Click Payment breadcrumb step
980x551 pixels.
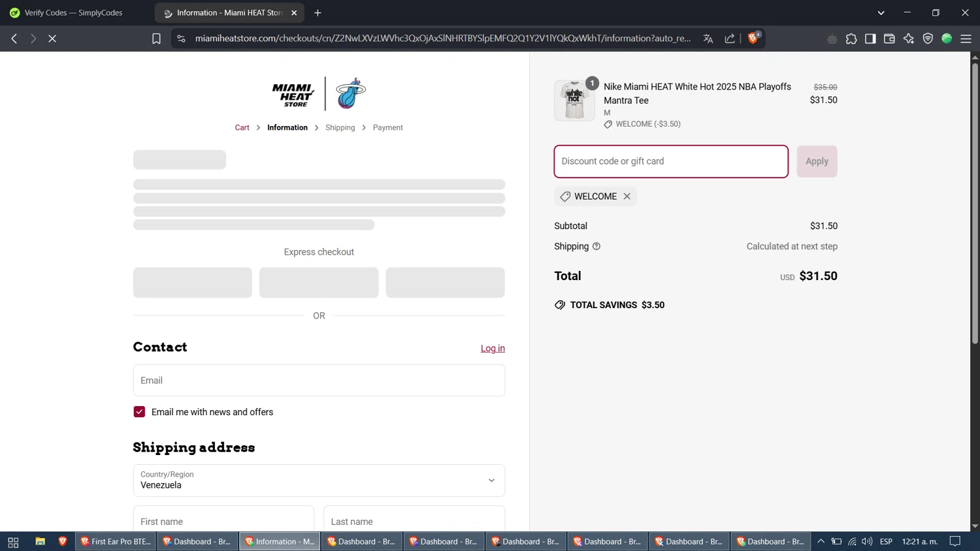point(388,127)
